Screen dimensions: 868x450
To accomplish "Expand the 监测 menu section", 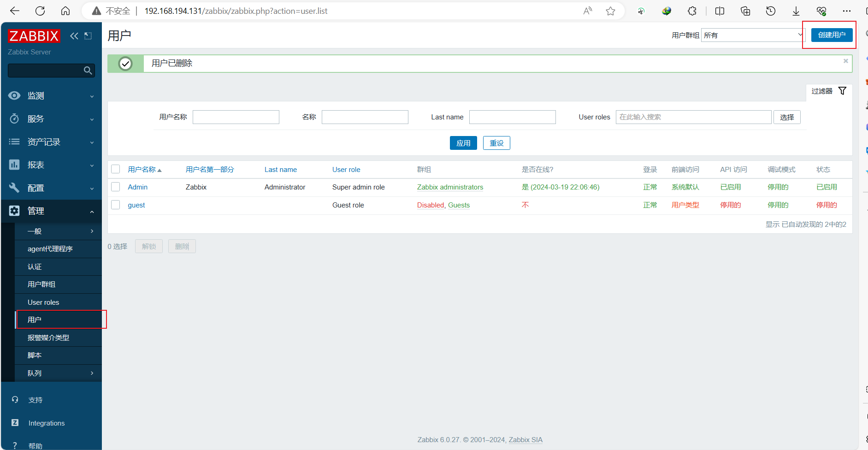I will 51,96.
